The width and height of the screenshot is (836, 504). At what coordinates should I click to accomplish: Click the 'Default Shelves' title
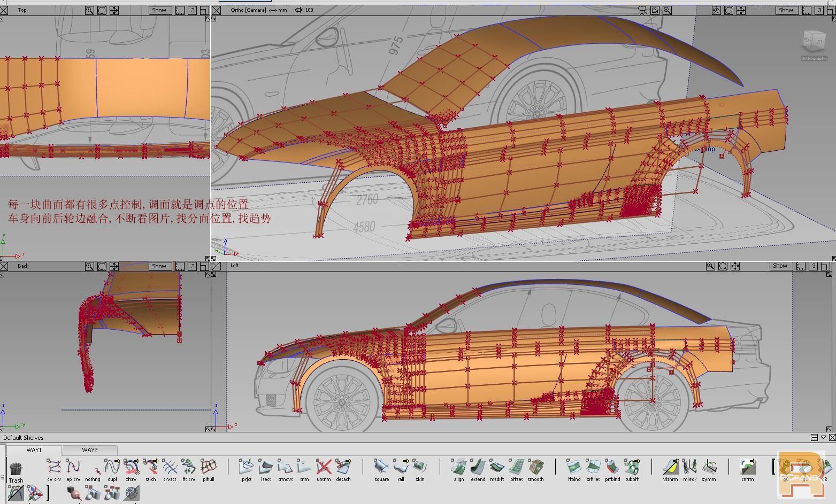[x=24, y=438]
